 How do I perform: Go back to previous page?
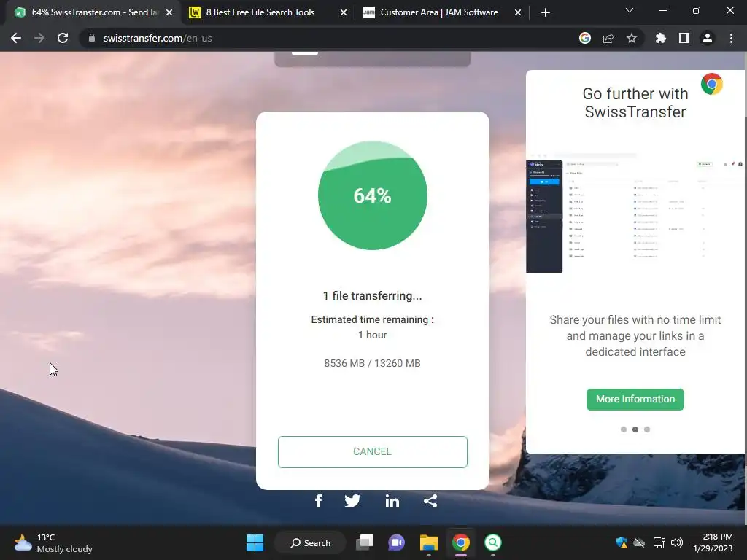[16, 38]
